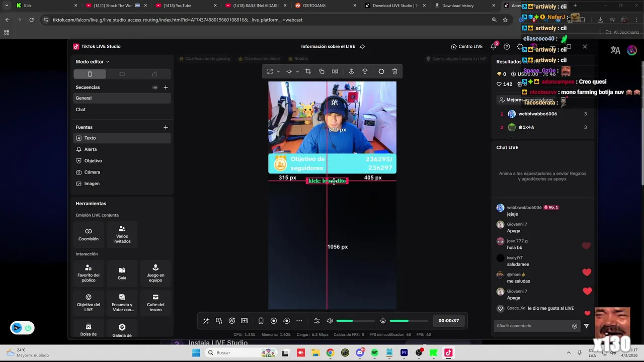
Task: Open Centro LIVE
Action: coord(467,46)
